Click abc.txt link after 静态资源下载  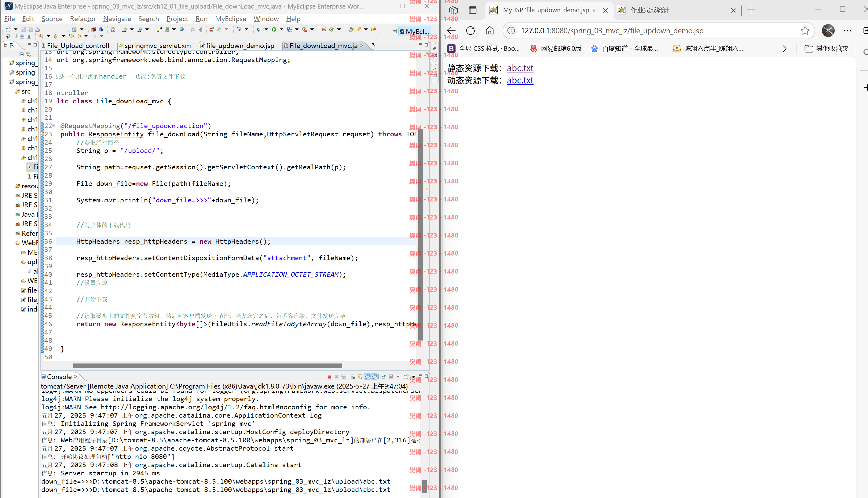(520, 68)
